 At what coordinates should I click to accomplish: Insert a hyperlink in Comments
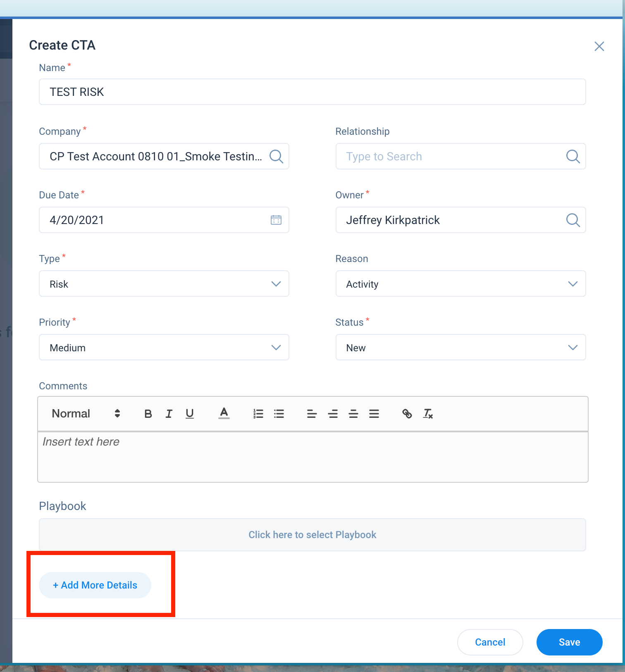[x=407, y=414]
